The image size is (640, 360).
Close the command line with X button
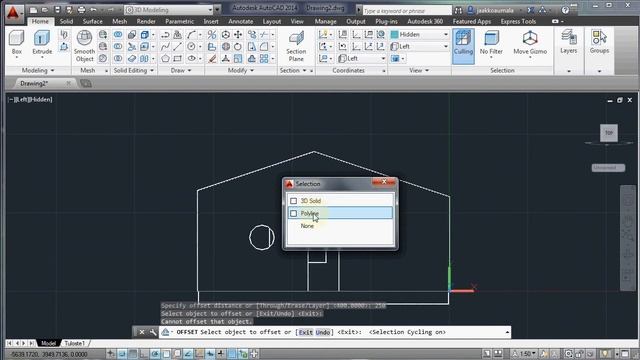click(142, 332)
